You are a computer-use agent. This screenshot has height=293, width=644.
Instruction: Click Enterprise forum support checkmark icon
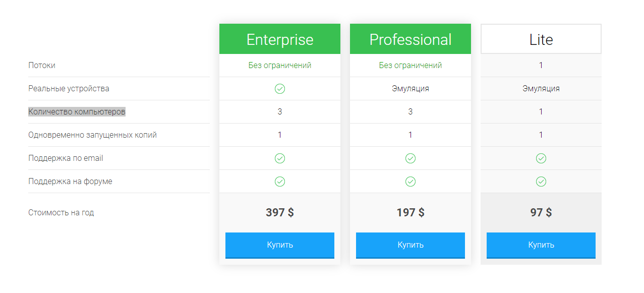coord(280,182)
